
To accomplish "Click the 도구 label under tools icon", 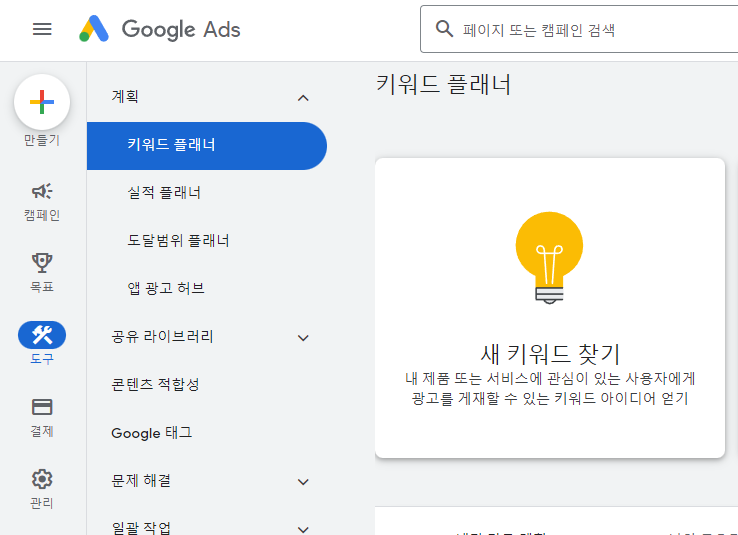I will pos(42,359).
